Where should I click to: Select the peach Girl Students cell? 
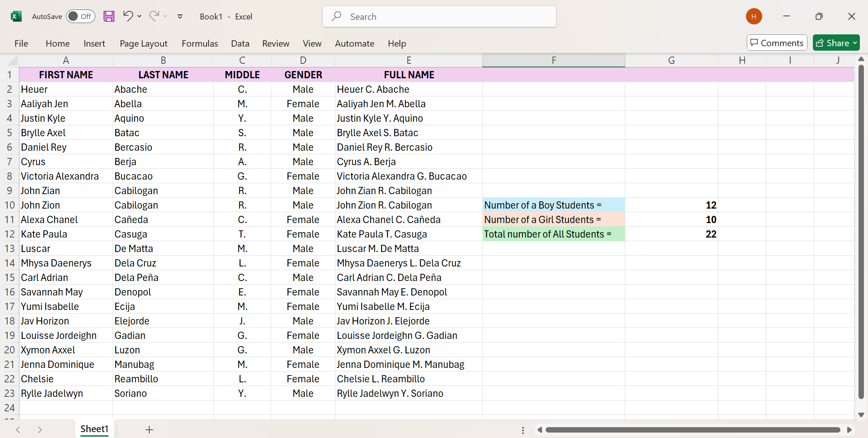(554, 219)
